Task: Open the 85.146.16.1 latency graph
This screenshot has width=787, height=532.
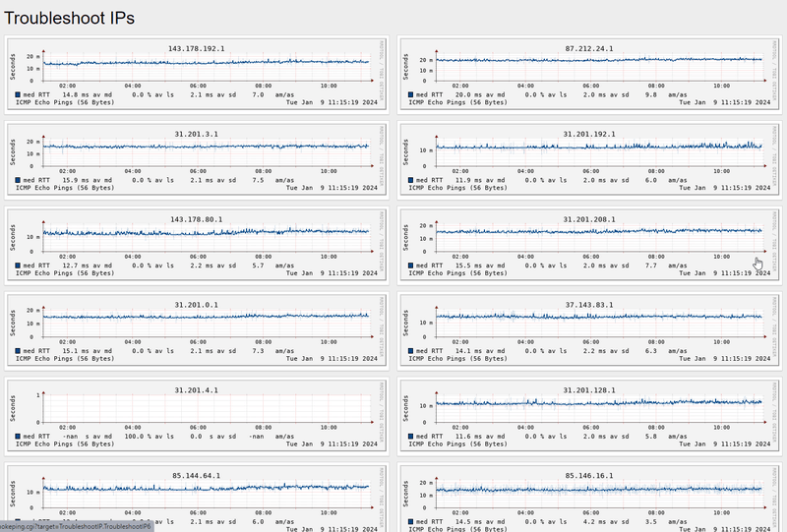Action: coord(589,499)
